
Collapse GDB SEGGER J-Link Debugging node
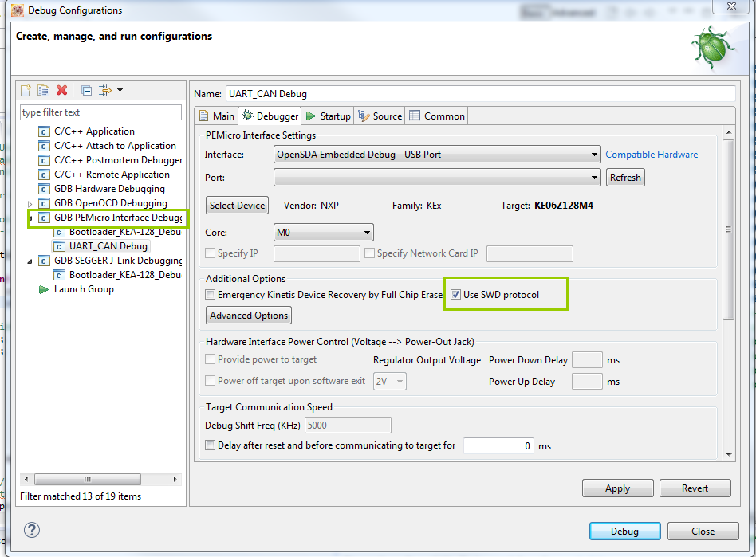[x=30, y=261]
